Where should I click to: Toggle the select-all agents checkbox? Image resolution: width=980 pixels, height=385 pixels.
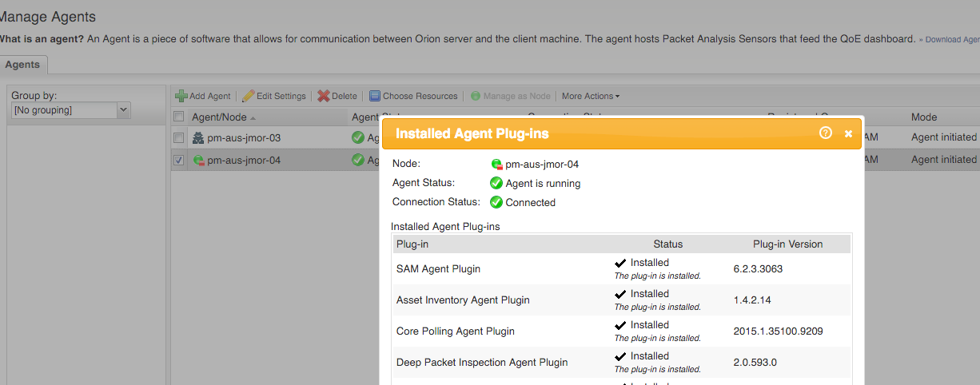179,117
